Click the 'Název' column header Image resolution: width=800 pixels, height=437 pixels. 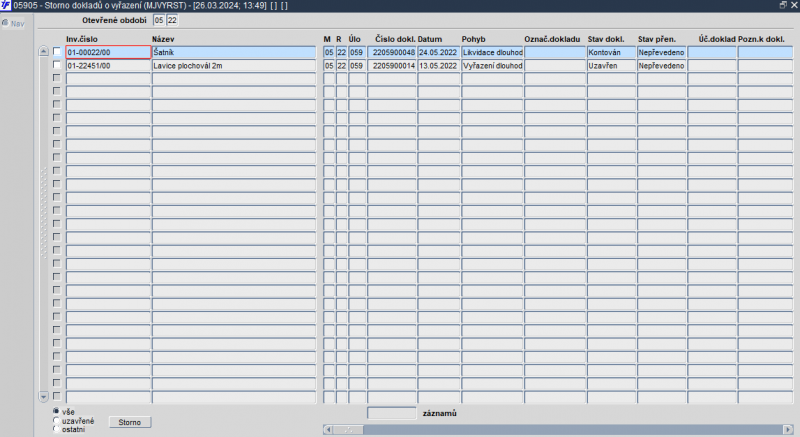click(163, 39)
